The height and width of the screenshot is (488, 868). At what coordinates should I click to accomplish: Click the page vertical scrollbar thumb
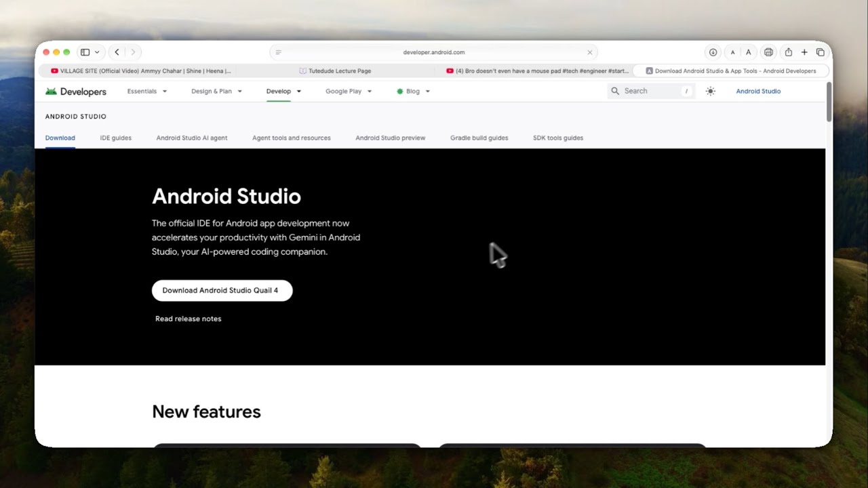tap(829, 102)
